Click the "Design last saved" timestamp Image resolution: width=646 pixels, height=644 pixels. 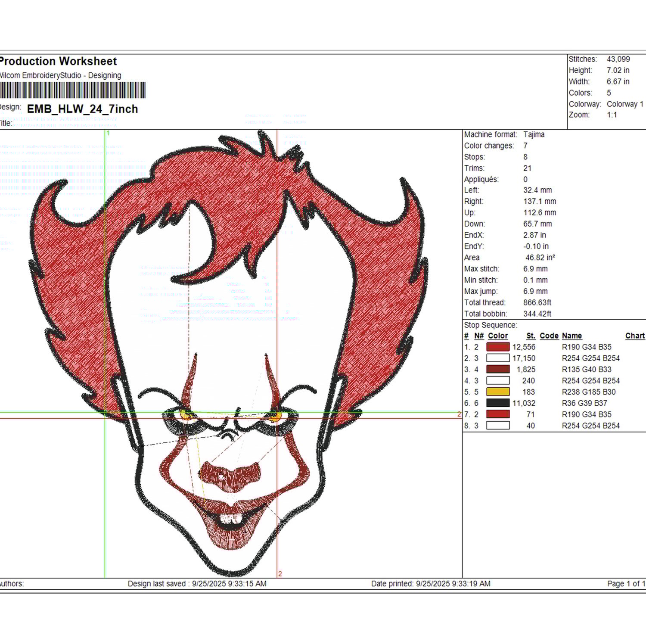tap(197, 584)
